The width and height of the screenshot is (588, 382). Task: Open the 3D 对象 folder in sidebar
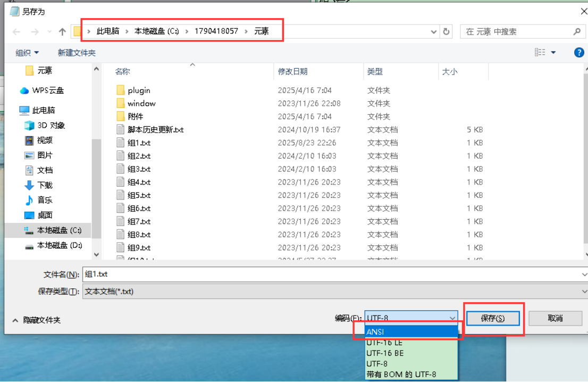tap(45, 126)
